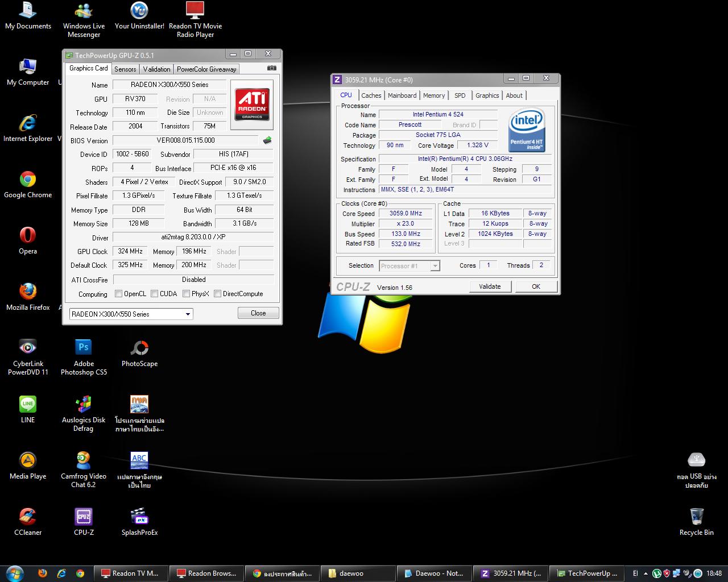Image resolution: width=728 pixels, height=582 pixels.
Task: Open LINE desktop icon
Action: (x=27, y=410)
